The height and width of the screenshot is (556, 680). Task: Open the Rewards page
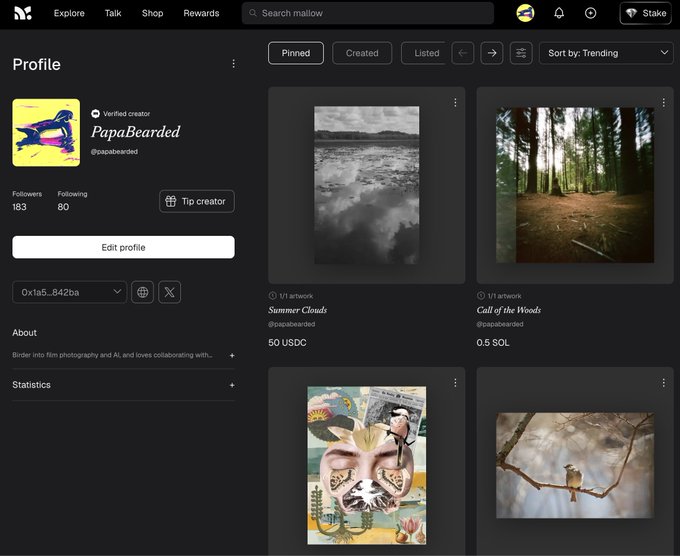coord(201,13)
